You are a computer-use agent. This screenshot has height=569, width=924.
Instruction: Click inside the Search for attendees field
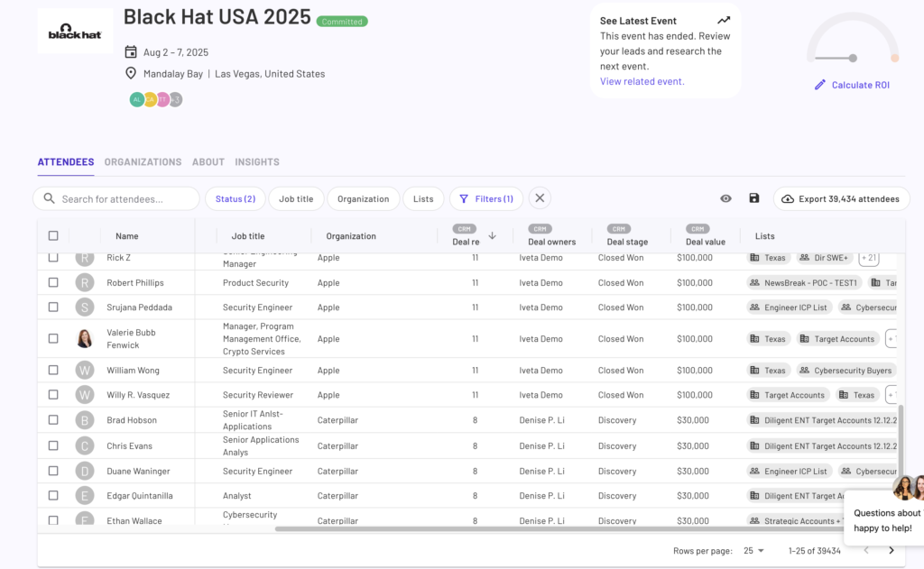coord(117,198)
